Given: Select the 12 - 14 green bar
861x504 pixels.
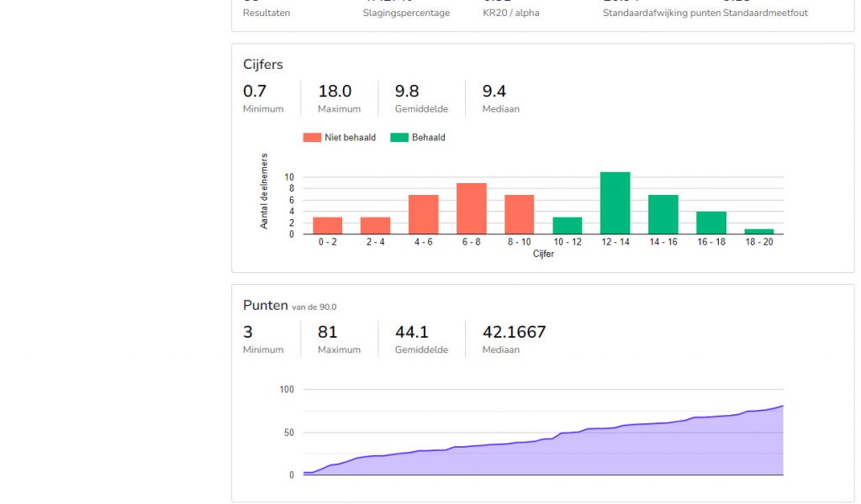Looking at the screenshot, I should [x=615, y=203].
